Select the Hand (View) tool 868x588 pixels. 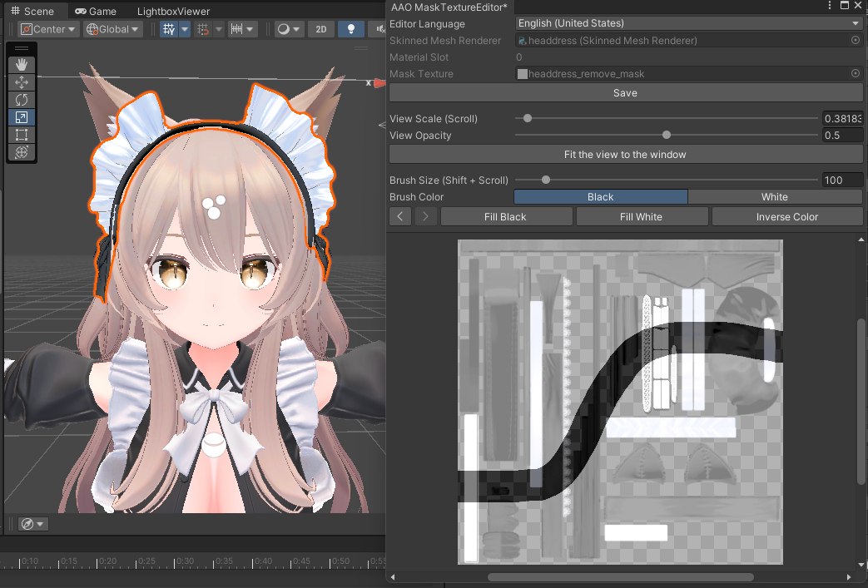coord(22,64)
